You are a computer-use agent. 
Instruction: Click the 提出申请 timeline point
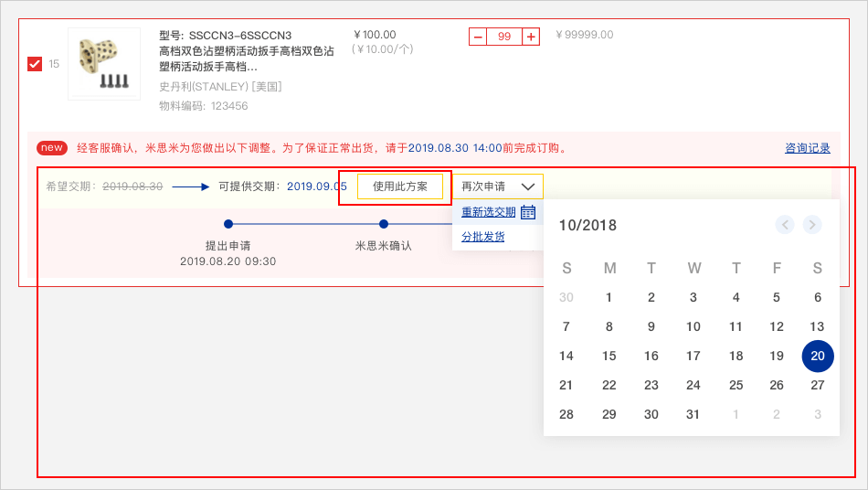click(x=228, y=224)
